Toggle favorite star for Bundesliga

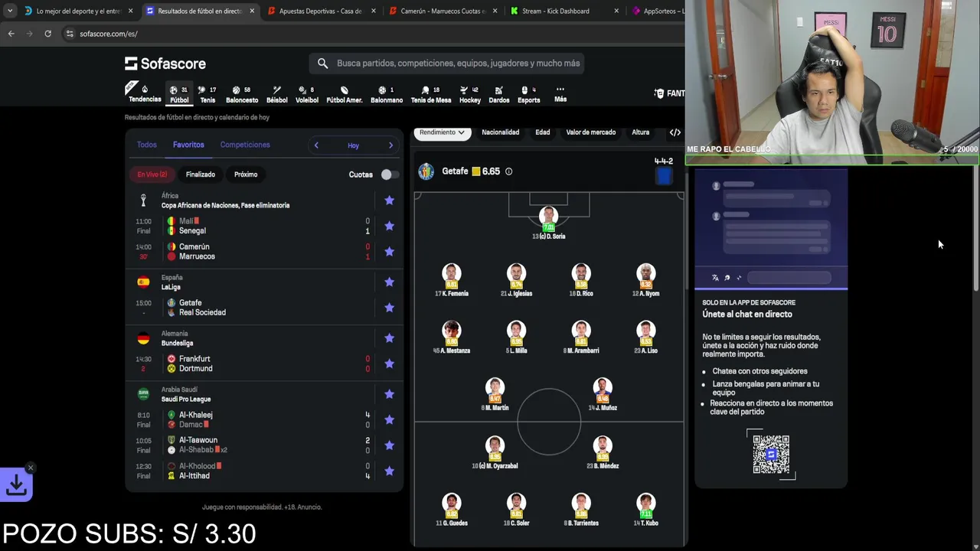click(389, 338)
